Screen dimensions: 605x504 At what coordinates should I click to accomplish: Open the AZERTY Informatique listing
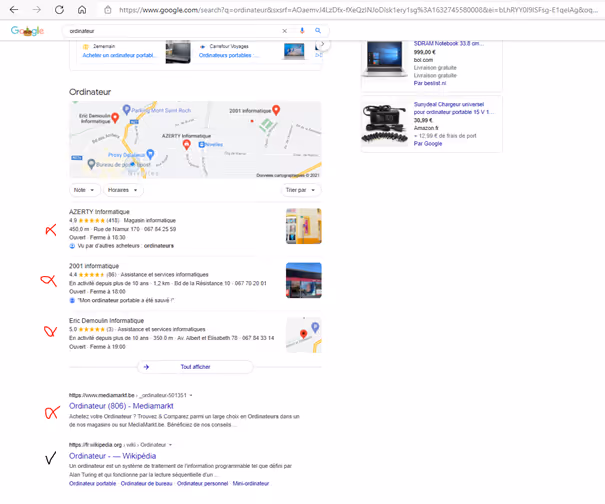[x=99, y=211]
